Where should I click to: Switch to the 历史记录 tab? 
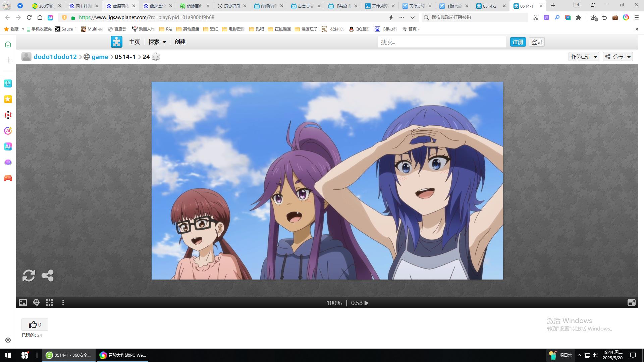point(232,6)
